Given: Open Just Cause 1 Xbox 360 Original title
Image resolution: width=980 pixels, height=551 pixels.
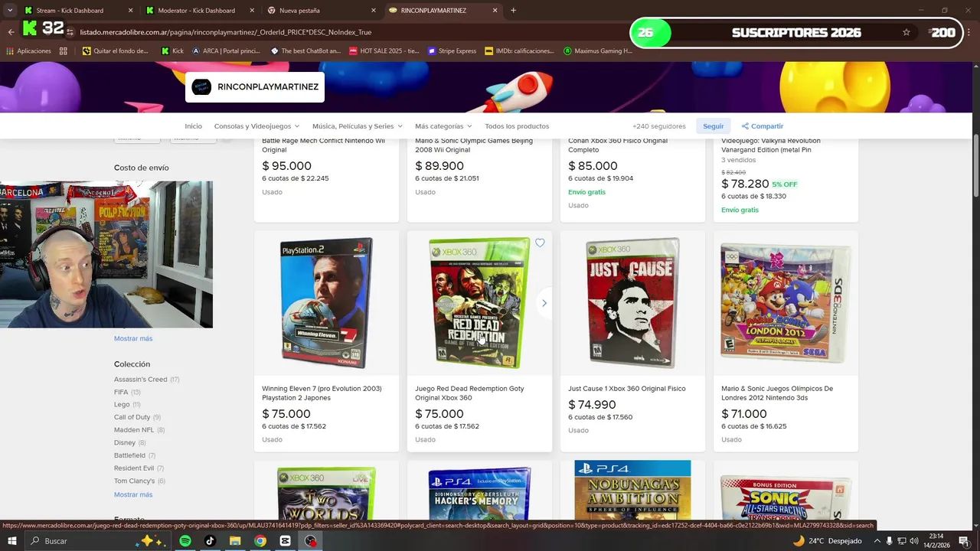Looking at the screenshot, I should coord(627,389).
